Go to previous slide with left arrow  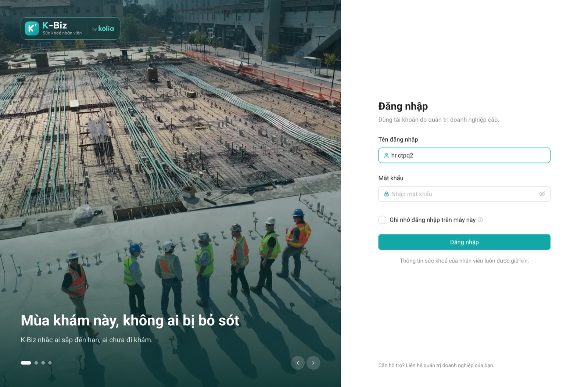298,363
